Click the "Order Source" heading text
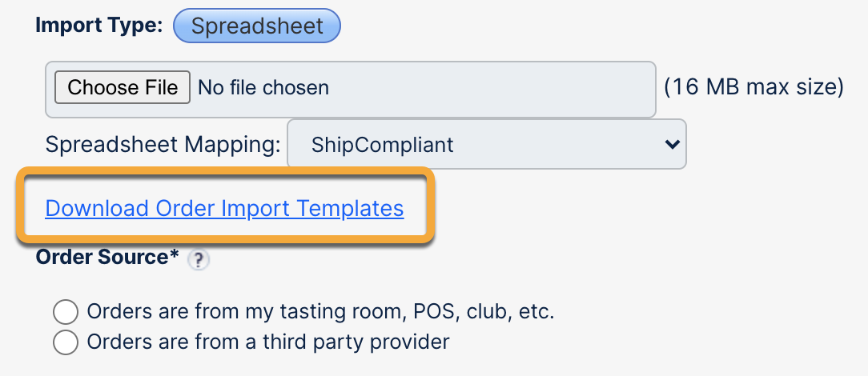868x376 pixels. point(101,258)
